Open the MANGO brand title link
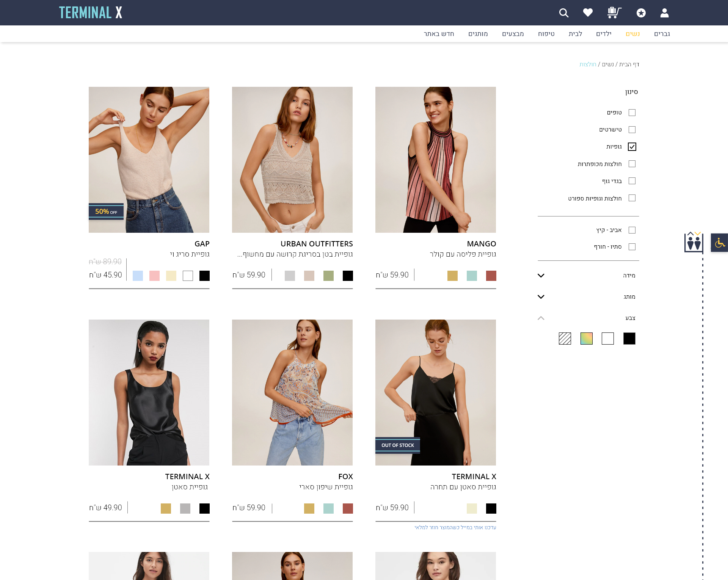This screenshot has height=580, width=728. tap(482, 244)
